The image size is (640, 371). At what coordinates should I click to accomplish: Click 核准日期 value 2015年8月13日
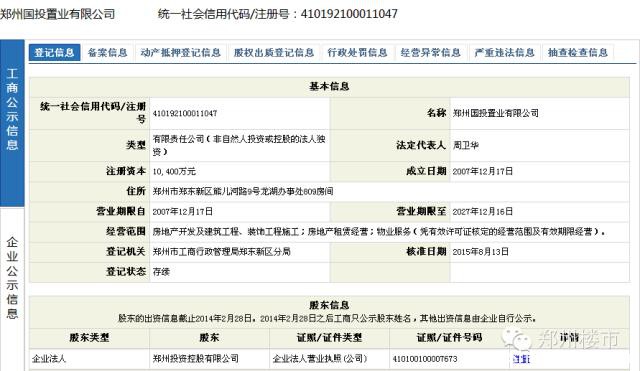point(480,252)
